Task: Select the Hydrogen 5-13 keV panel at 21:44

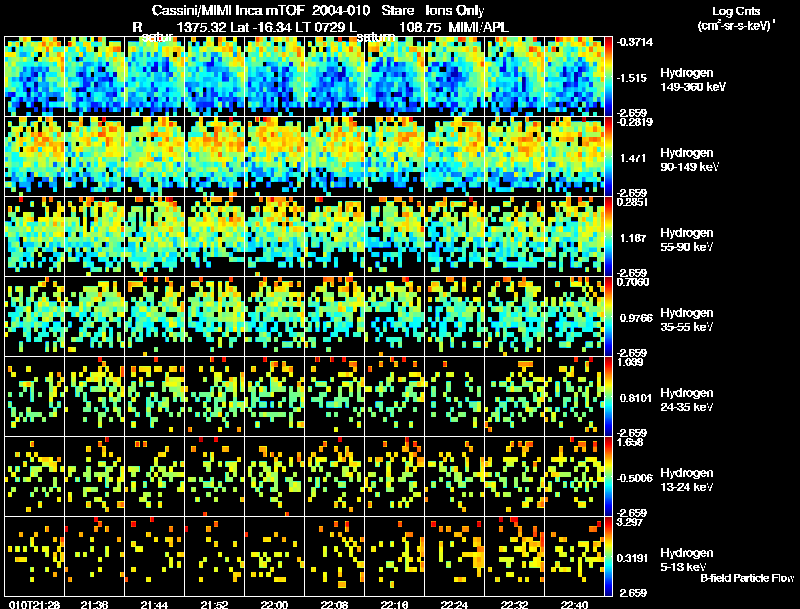Action: pyautogui.click(x=155, y=557)
